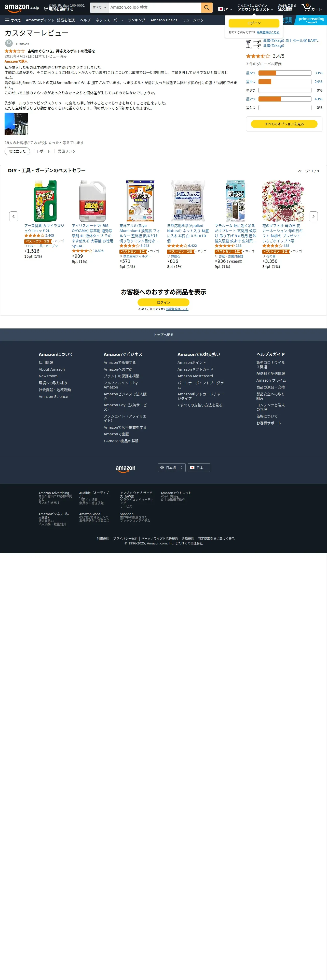Expand the ネットスーパー nav dropdown
This screenshot has height=980, width=327.
110,20
